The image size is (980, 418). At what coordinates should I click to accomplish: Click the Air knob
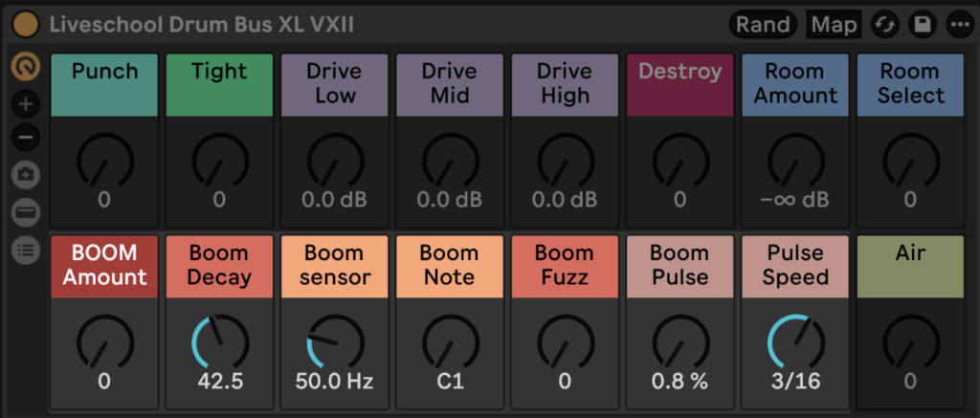(911, 342)
